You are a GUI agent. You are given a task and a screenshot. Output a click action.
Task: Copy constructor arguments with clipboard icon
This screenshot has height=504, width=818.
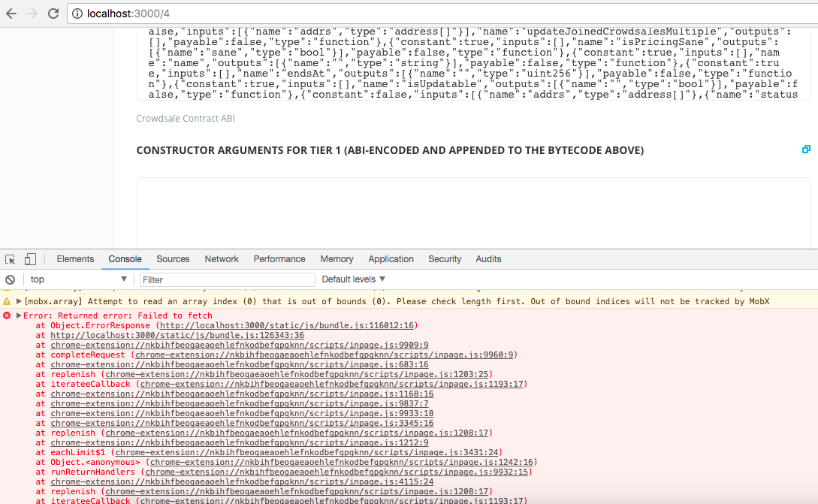point(806,149)
